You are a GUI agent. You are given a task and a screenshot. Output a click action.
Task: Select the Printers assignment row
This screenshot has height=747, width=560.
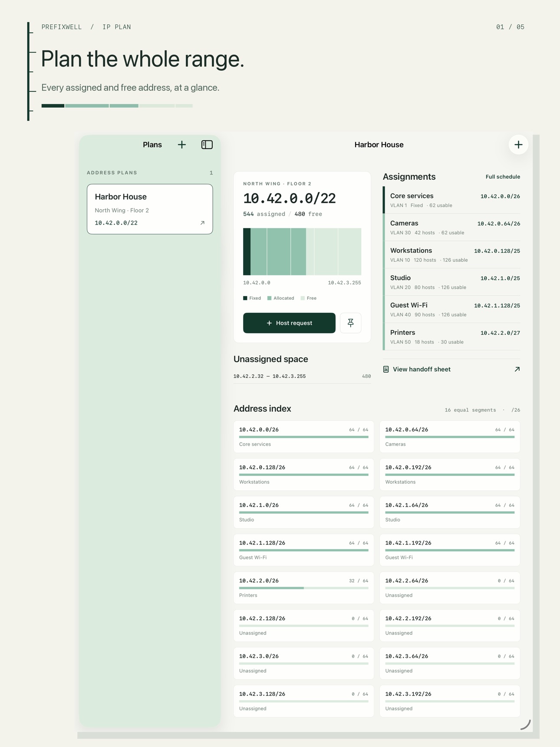click(451, 337)
